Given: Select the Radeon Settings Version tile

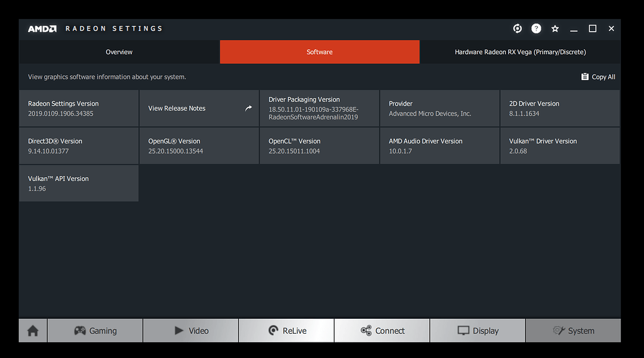Looking at the screenshot, I should point(79,108).
